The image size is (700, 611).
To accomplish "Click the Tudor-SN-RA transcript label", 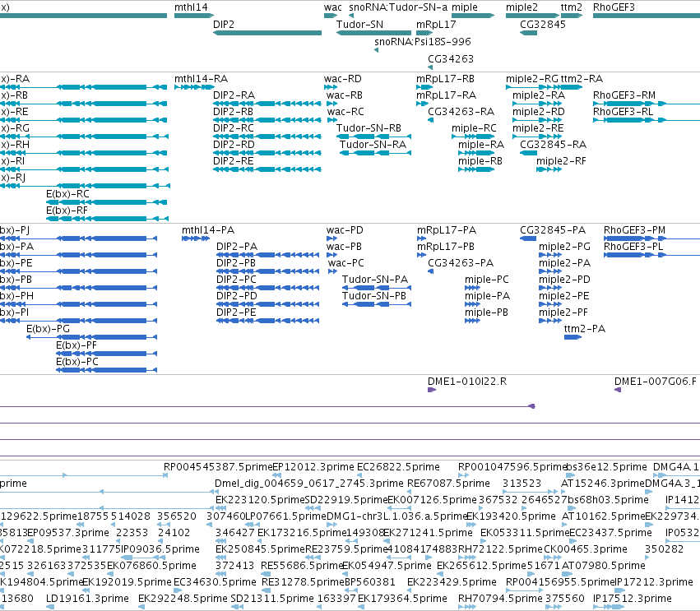I will pos(373,145).
